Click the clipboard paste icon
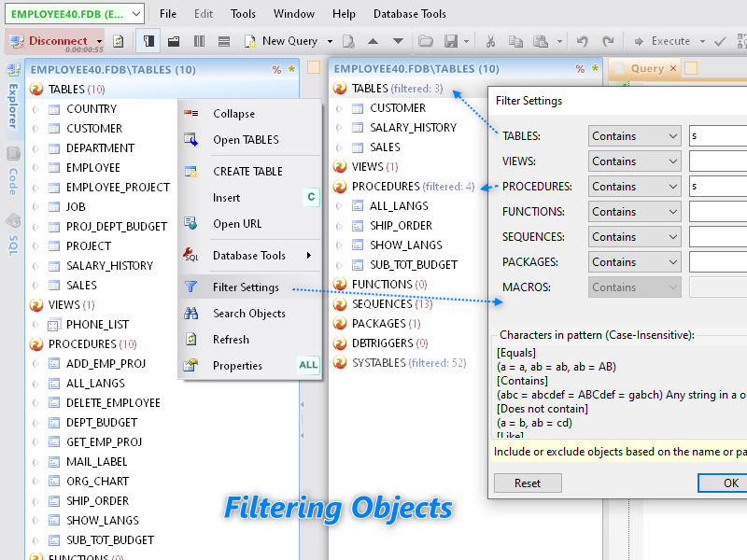Screen dimensions: 747x560 [541, 41]
